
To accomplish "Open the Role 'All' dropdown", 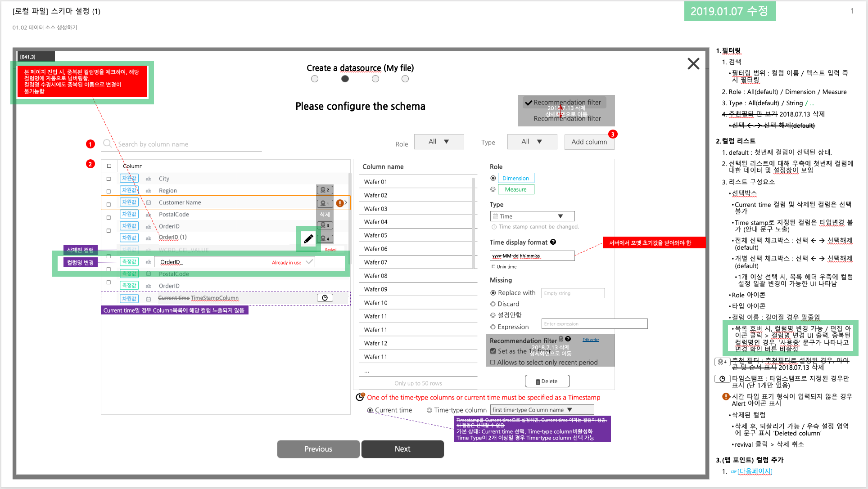I will coord(439,141).
